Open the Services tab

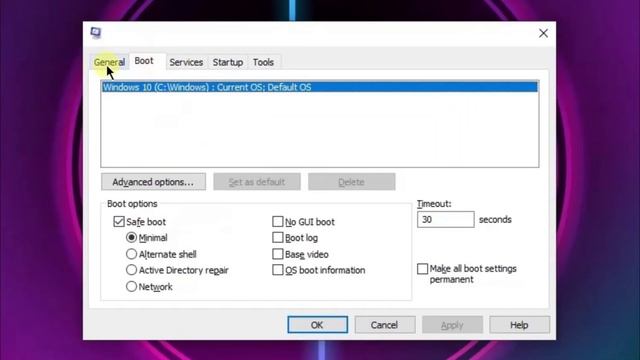(186, 62)
